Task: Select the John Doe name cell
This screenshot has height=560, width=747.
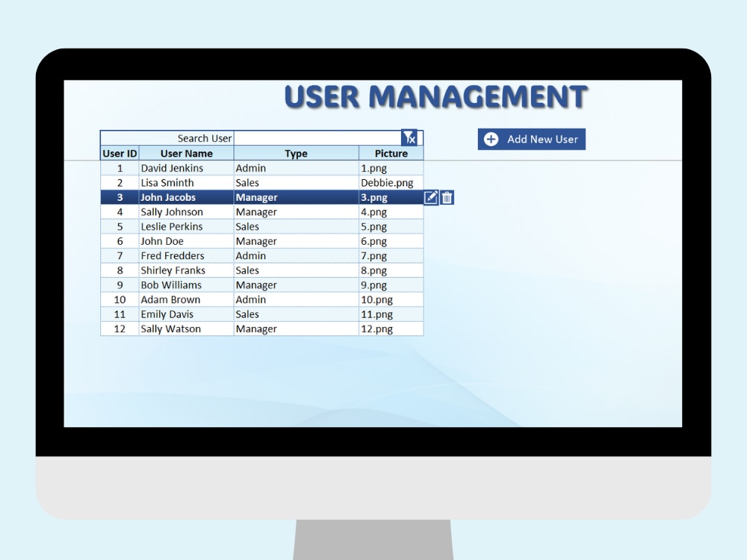Action: [x=186, y=241]
